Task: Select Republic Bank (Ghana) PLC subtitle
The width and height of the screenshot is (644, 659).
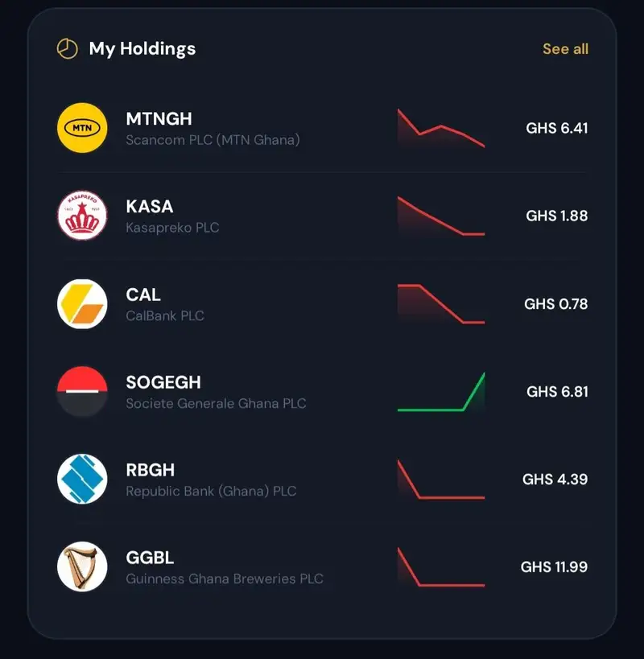Action: 211,491
